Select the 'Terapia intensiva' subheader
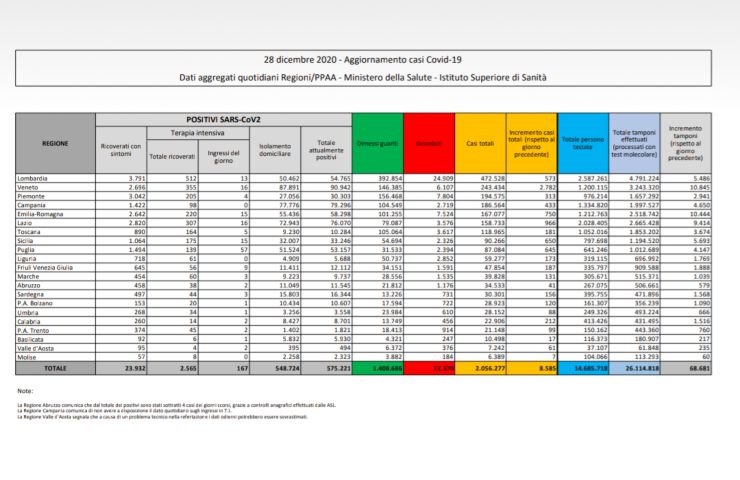The height and width of the screenshot is (480, 740). 195,131
